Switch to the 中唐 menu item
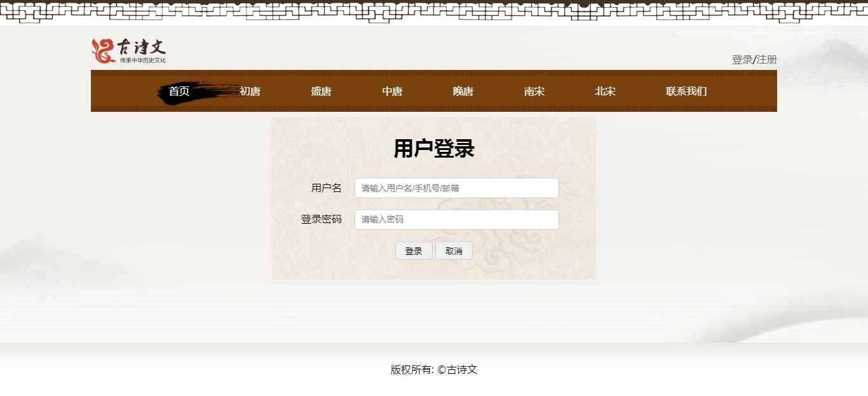This screenshot has width=868, height=396. click(x=393, y=91)
